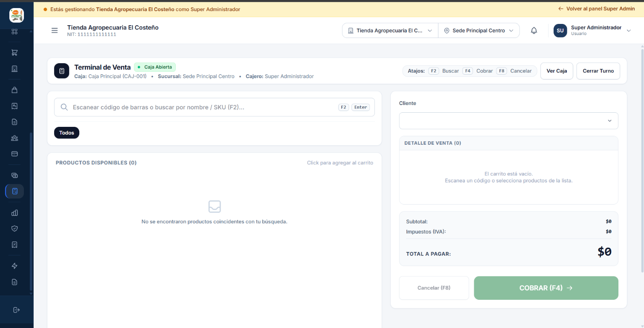Open the Tienda Agropecuaria company dropdown
Image resolution: width=644 pixels, height=328 pixels.
click(390, 31)
